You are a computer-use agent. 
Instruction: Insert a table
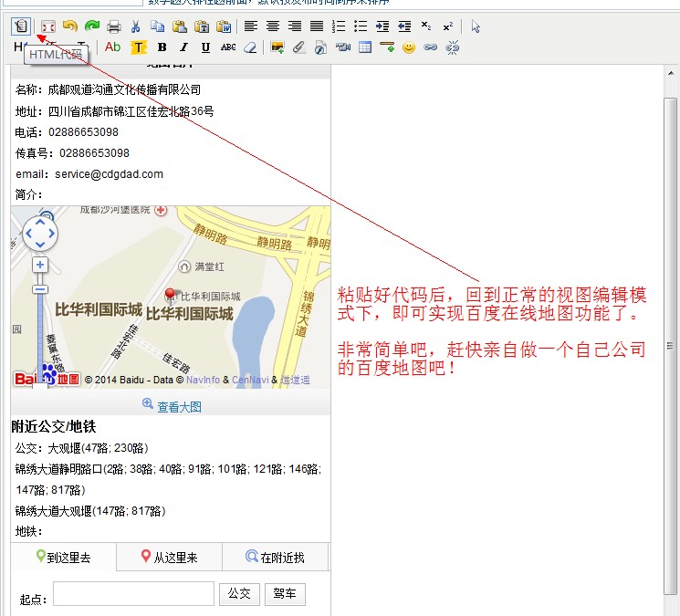click(365, 47)
